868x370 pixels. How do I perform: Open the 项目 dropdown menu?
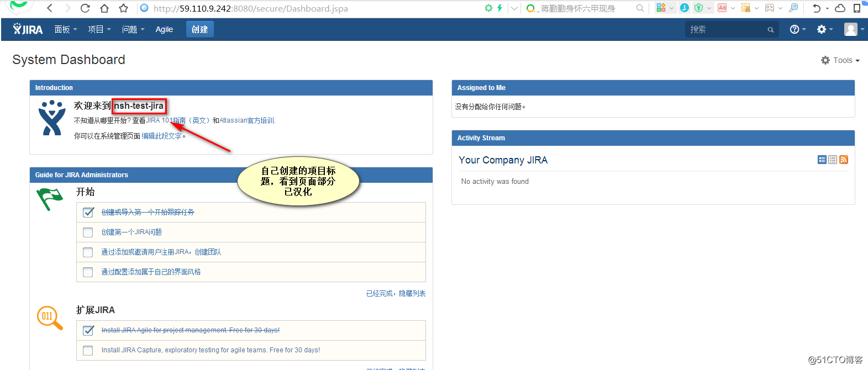[x=99, y=29]
